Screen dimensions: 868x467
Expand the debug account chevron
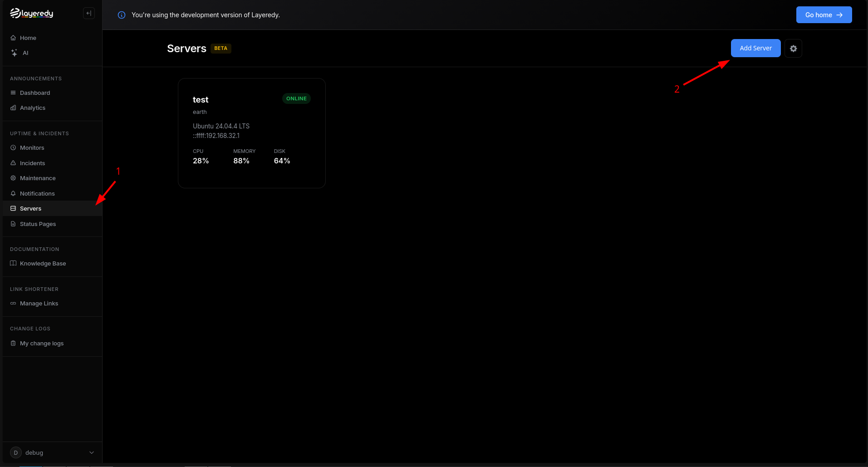pos(92,452)
